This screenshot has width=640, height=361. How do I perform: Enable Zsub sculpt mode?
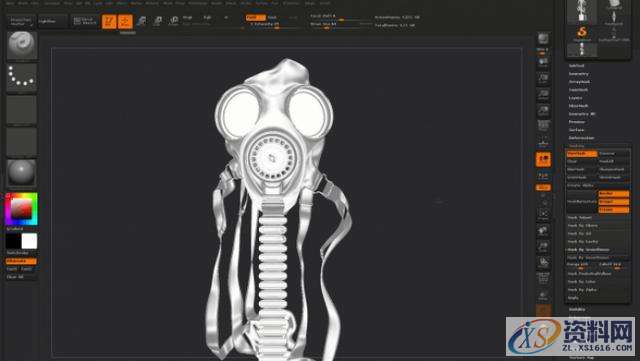click(272, 18)
